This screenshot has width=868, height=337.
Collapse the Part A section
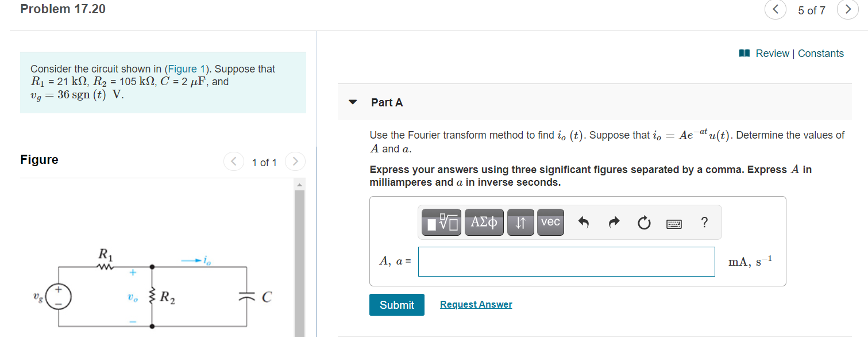point(352,102)
